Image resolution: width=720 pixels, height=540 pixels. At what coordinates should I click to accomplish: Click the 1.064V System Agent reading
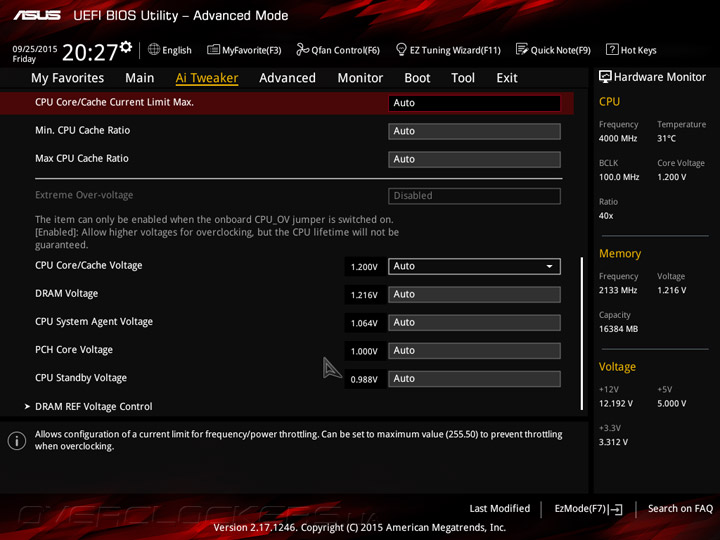[x=364, y=323]
